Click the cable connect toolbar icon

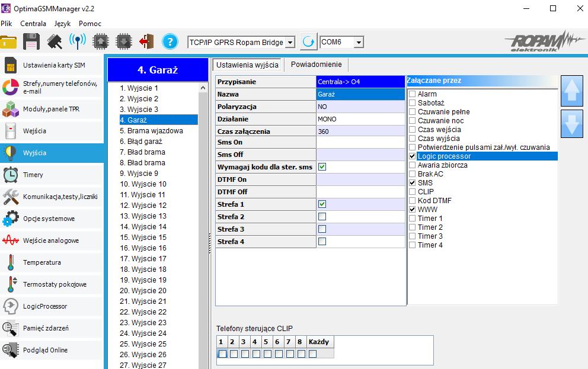[55, 41]
